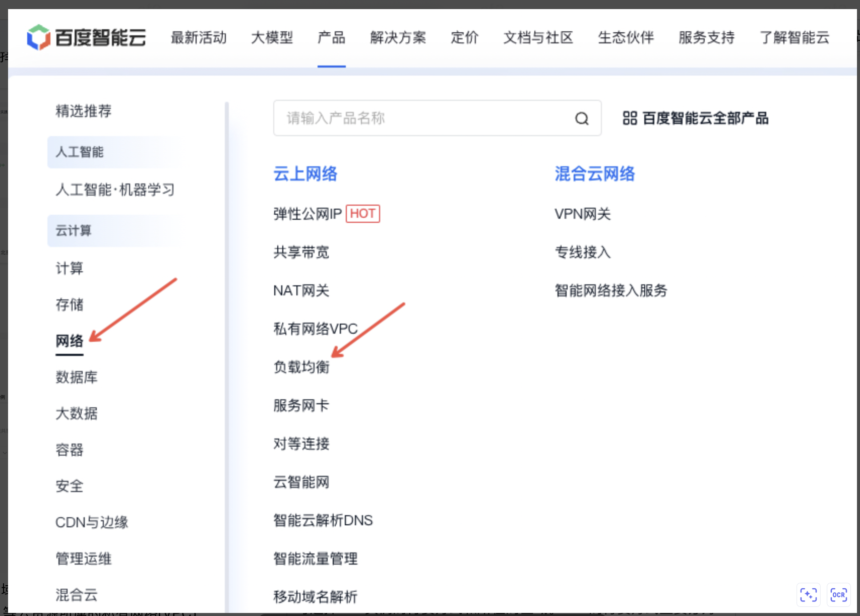The width and height of the screenshot is (860, 616).
Task: Open the 定价 menu item
Action: click(x=465, y=38)
